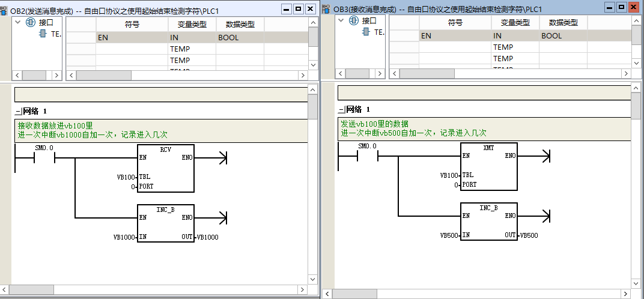This screenshot has width=644, height=299.
Task: Click up arrow of OB2 ladder editor scrollbar
Action: tap(313, 89)
